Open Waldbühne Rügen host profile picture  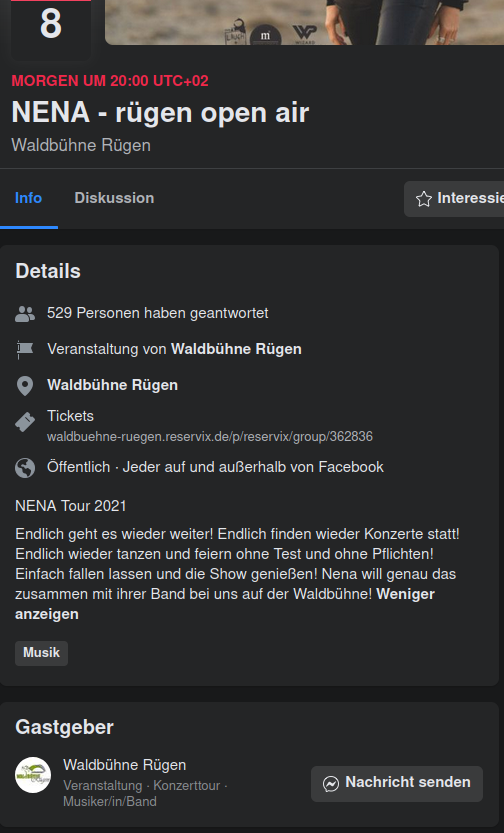(33, 775)
